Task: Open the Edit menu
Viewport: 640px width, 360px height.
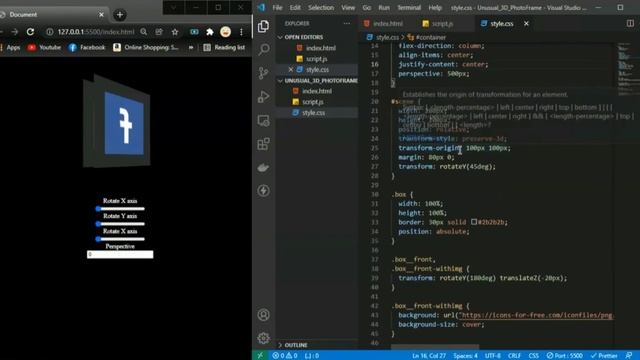Action: pyautogui.click(x=295, y=8)
